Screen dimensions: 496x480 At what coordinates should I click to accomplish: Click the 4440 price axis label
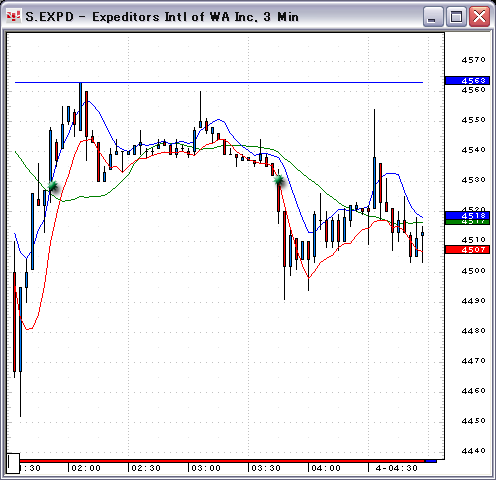coord(474,451)
